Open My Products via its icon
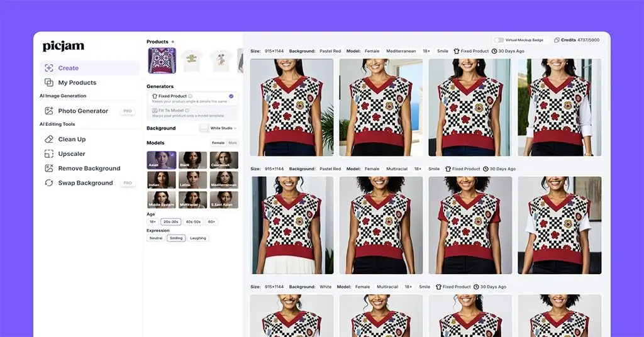644x337 pixels. (49, 82)
